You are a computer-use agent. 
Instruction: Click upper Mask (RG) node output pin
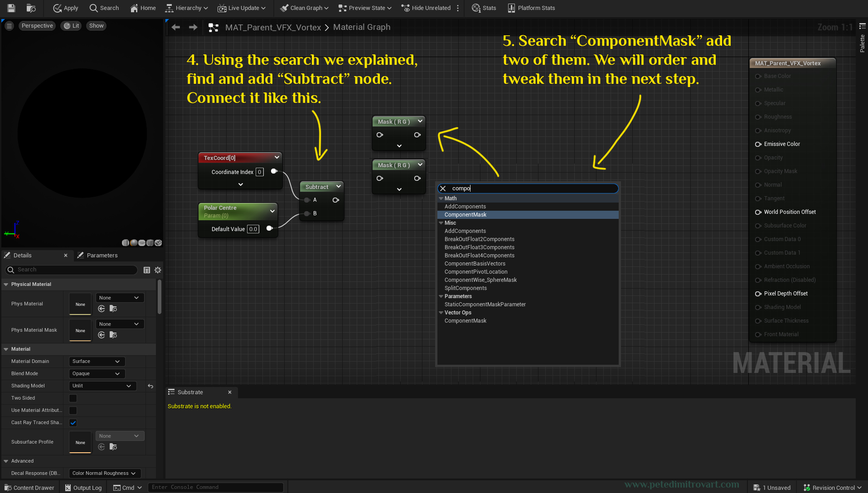[417, 135]
